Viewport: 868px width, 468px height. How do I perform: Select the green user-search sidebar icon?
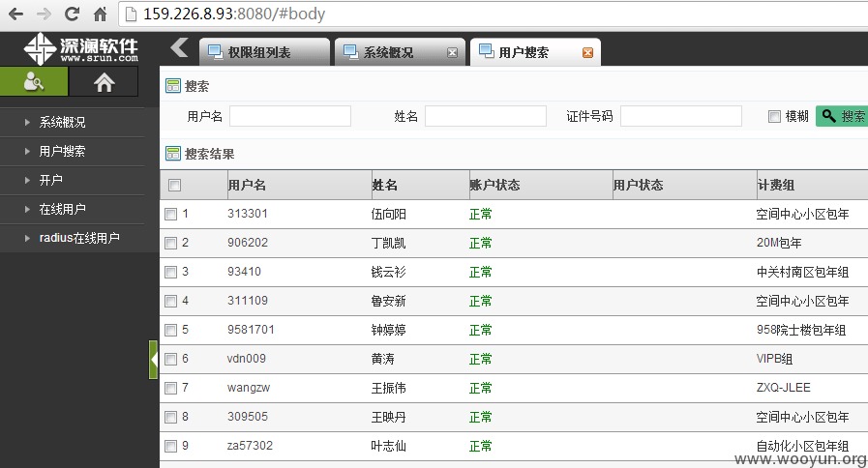pyautogui.click(x=34, y=82)
